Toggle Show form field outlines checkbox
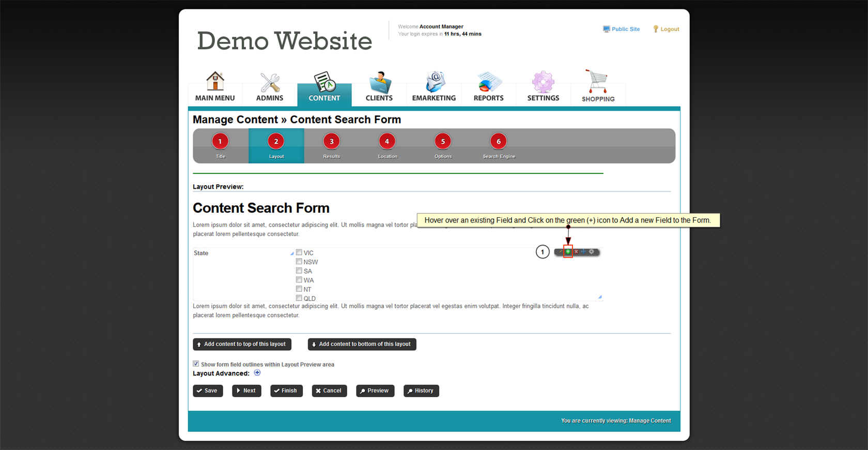Screen dimensions: 868x450 196,364
